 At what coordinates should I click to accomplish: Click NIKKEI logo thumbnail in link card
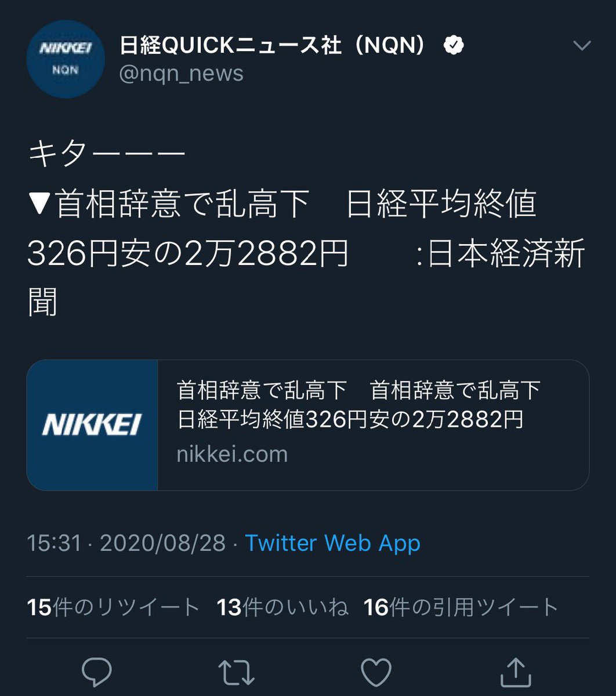92,425
